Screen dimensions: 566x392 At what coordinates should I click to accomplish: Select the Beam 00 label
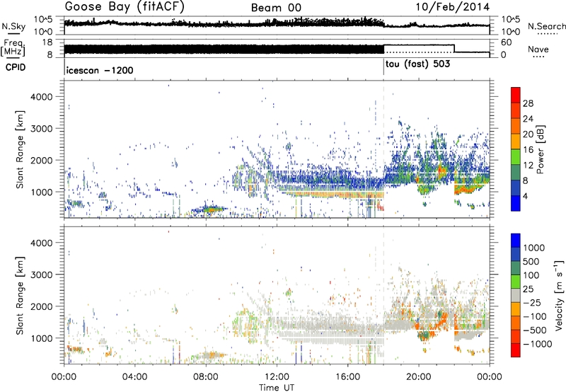pos(276,8)
